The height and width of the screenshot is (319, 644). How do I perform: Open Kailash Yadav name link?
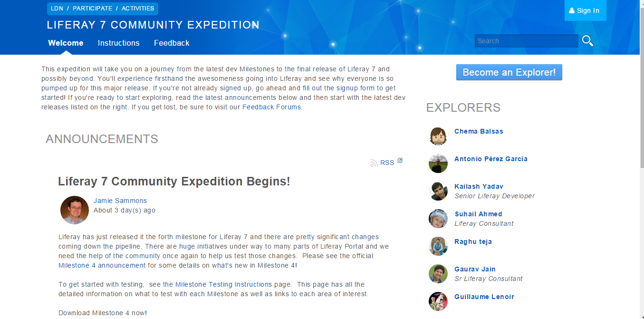[479, 186]
